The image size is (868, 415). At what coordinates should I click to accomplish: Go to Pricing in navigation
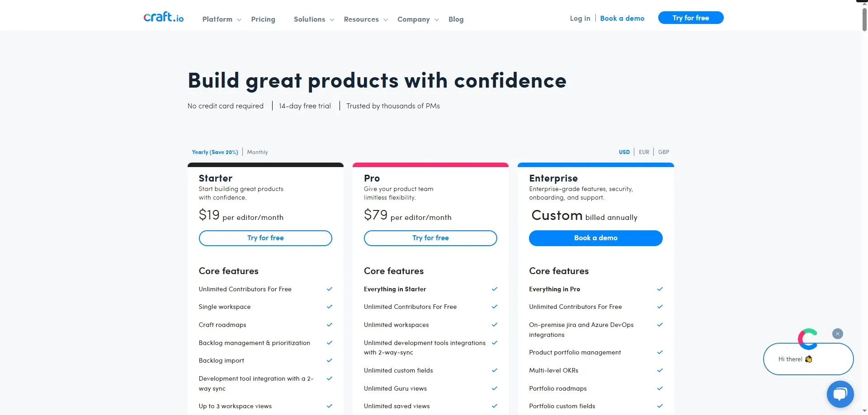click(263, 19)
